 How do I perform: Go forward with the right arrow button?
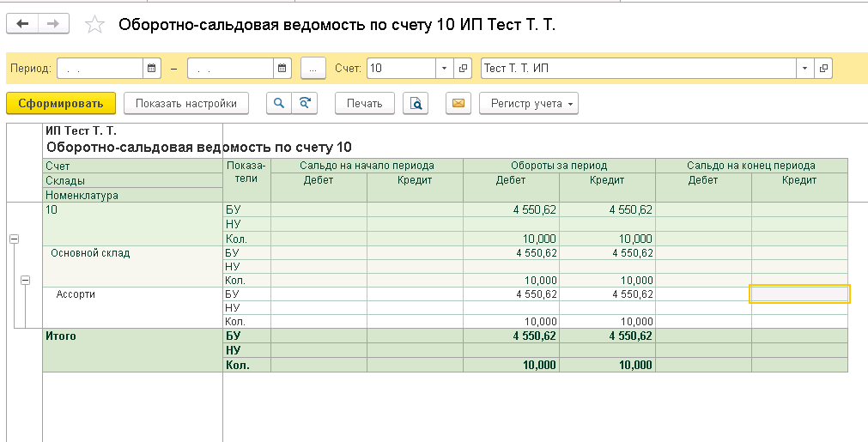[x=53, y=24]
